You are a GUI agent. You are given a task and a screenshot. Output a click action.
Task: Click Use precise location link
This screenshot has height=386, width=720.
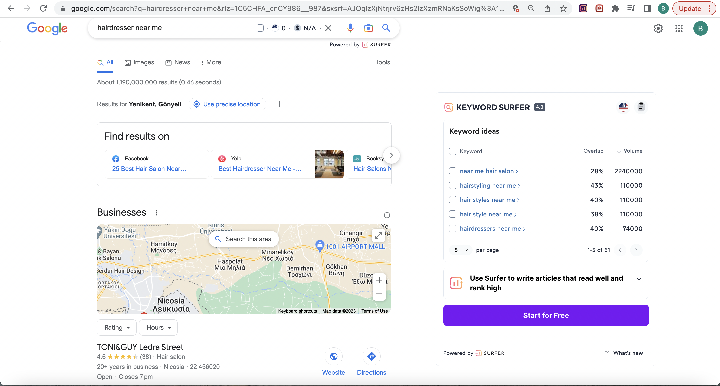tap(227, 104)
